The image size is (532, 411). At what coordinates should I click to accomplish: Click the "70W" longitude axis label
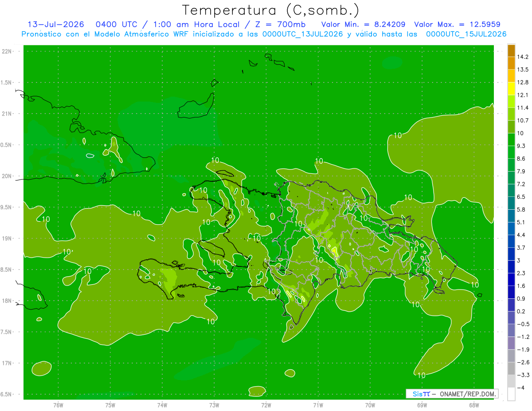point(370,405)
